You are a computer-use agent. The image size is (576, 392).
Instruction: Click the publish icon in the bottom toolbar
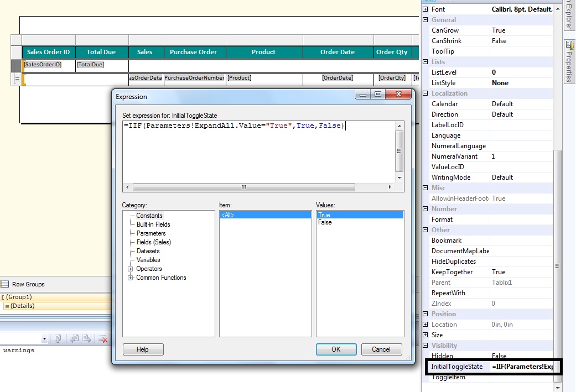point(58,338)
